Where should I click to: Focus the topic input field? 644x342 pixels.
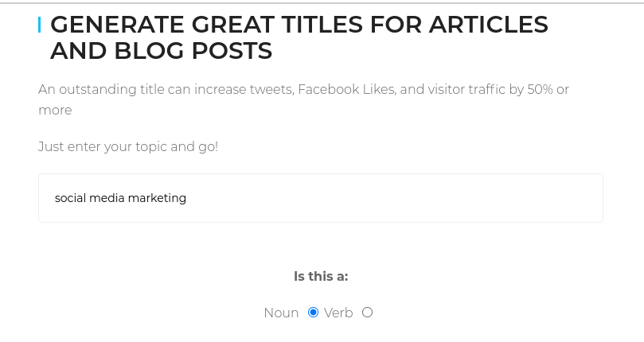398,198
